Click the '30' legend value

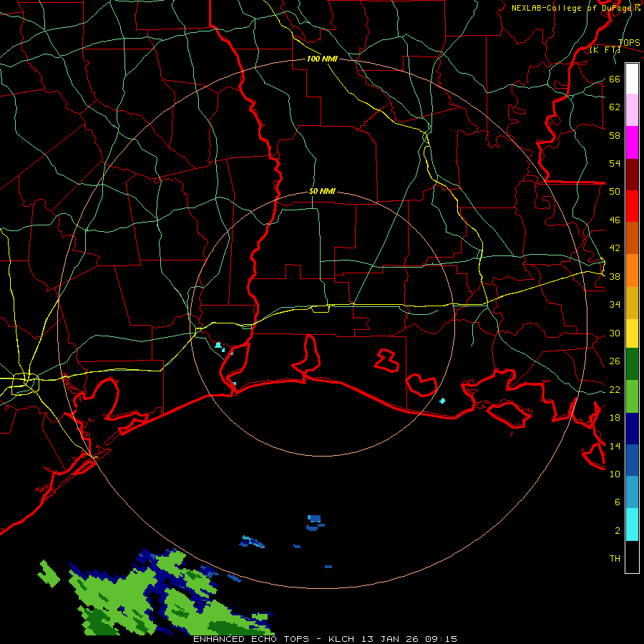(615, 333)
